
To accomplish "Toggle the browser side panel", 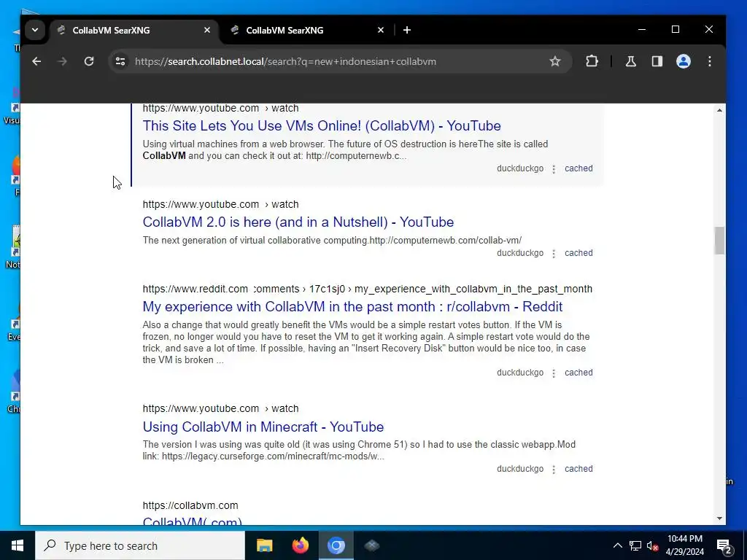I will point(657,61).
